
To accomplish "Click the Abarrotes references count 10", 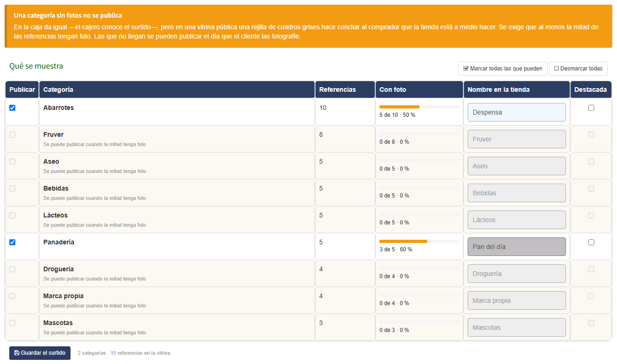I will click(323, 108).
